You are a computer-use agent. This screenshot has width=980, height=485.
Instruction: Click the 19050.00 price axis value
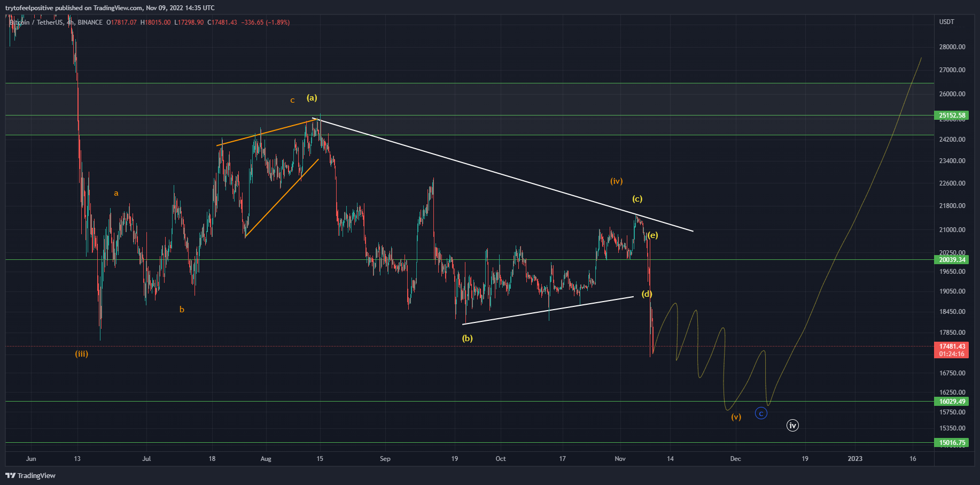(x=952, y=291)
